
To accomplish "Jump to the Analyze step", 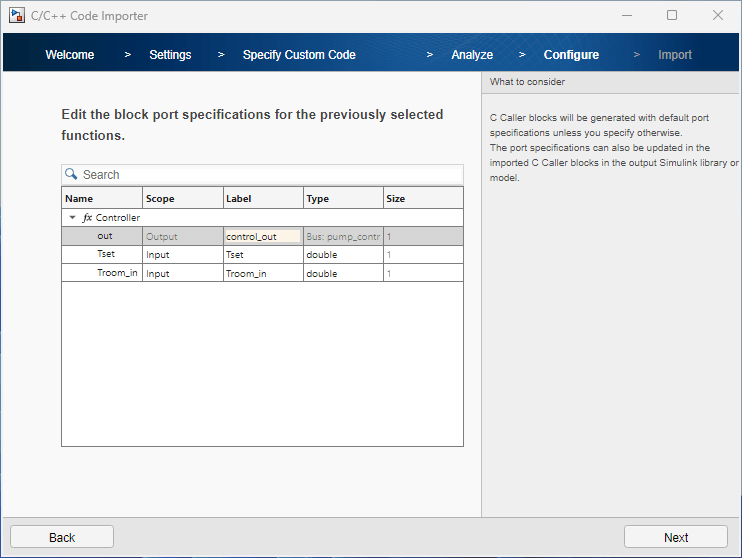I will point(472,55).
